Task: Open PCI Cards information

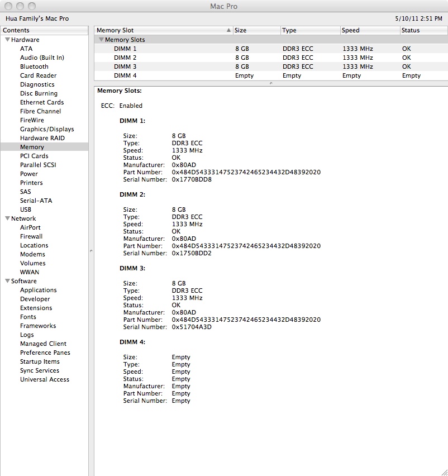Action: click(34, 156)
